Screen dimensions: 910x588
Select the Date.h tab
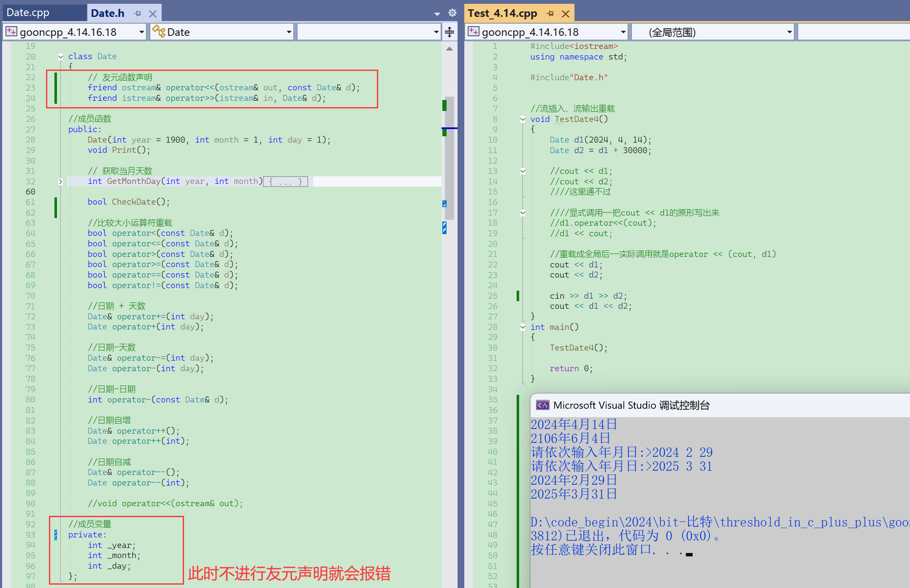click(x=108, y=13)
